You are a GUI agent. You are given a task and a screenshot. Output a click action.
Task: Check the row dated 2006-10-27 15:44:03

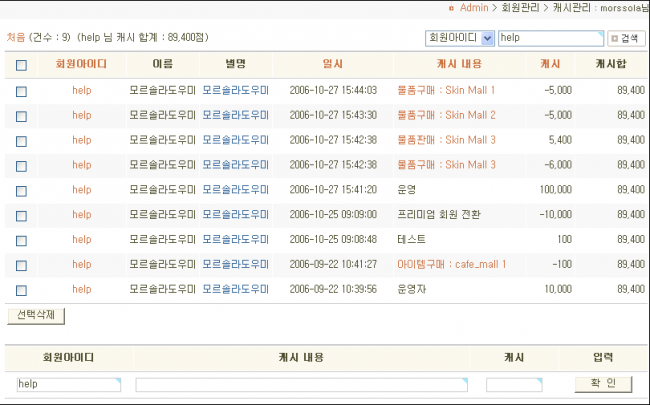21,91
